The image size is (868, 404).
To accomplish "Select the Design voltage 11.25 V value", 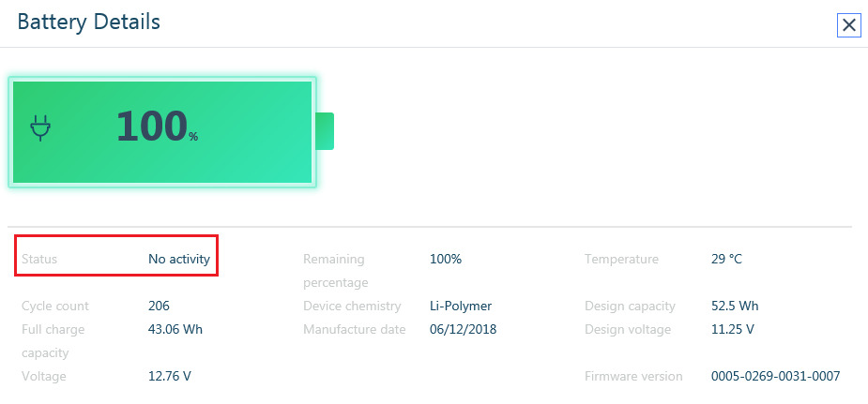I will tap(732, 329).
